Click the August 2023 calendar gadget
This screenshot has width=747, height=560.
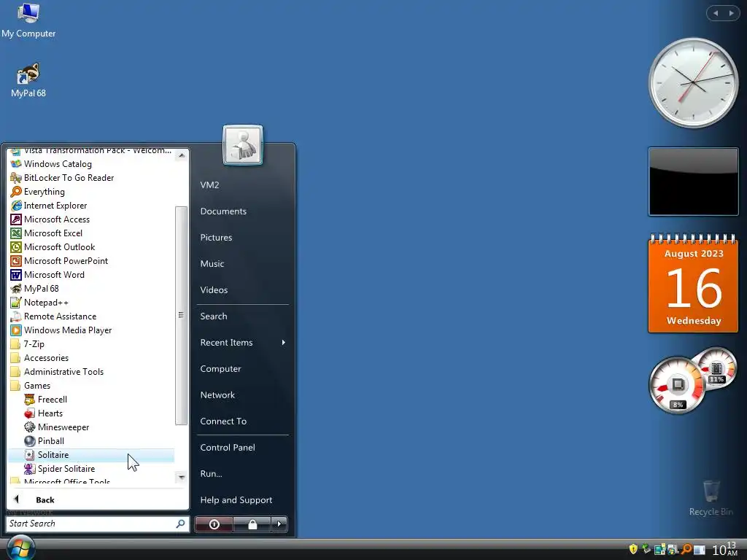coord(693,283)
